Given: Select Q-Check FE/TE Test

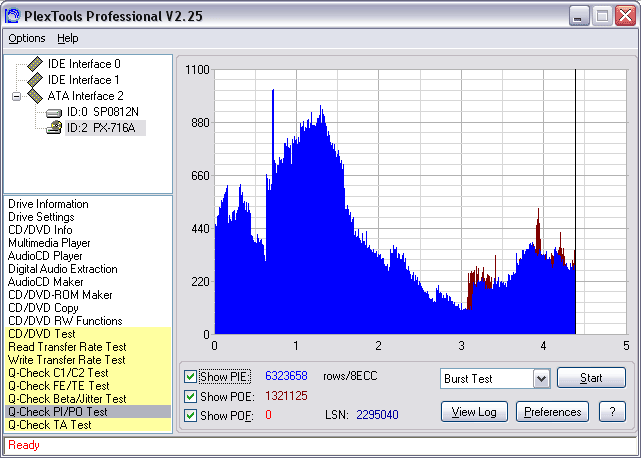Looking at the screenshot, I should point(88,386).
